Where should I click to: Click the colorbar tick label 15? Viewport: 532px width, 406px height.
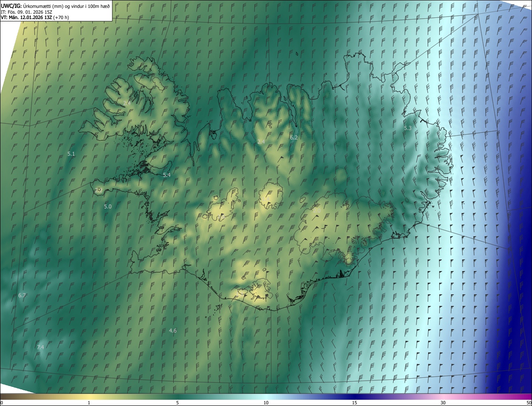point(355,403)
